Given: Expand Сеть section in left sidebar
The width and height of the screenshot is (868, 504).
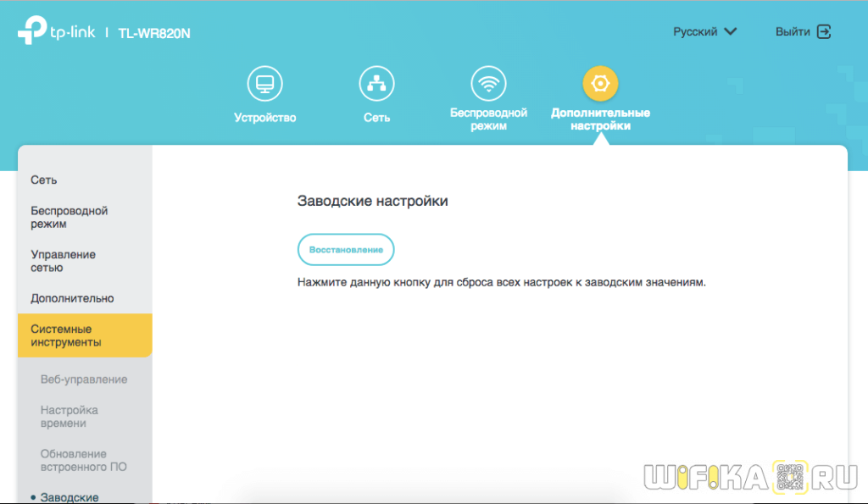Looking at the screenshot, I should pyautogui.click(x=44, y=180).
